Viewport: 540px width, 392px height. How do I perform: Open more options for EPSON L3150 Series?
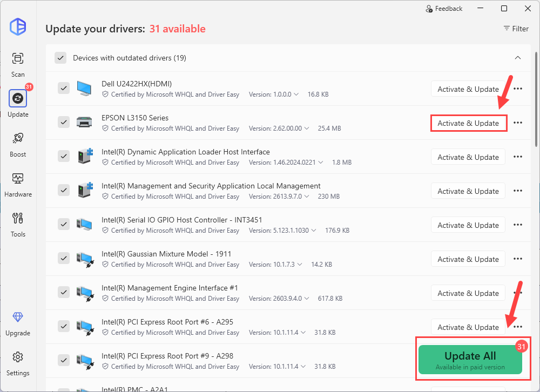click(x=518, y=123)
